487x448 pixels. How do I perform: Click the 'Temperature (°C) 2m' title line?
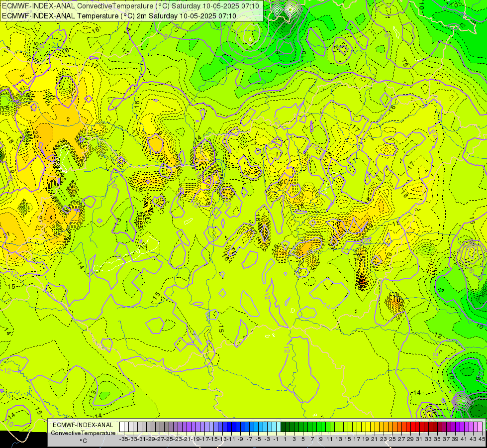[119, 16]
